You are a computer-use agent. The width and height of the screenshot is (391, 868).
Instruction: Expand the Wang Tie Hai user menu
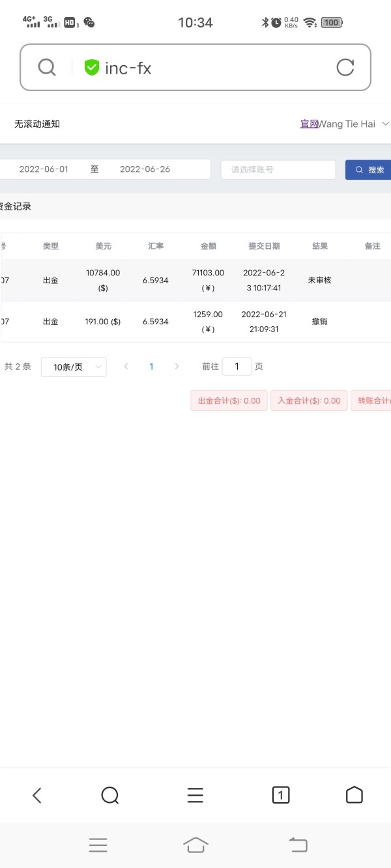[x=353, y=124]
